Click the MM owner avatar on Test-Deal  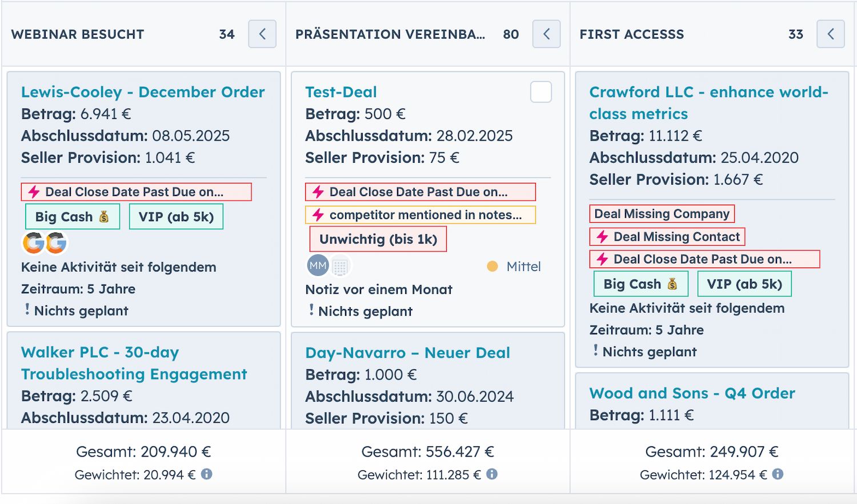coord(318,266)
